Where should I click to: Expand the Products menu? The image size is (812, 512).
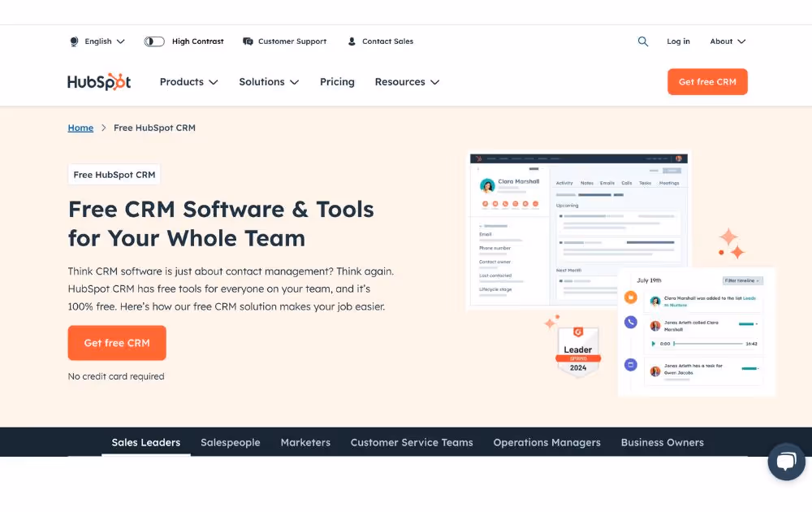point(188,82)
